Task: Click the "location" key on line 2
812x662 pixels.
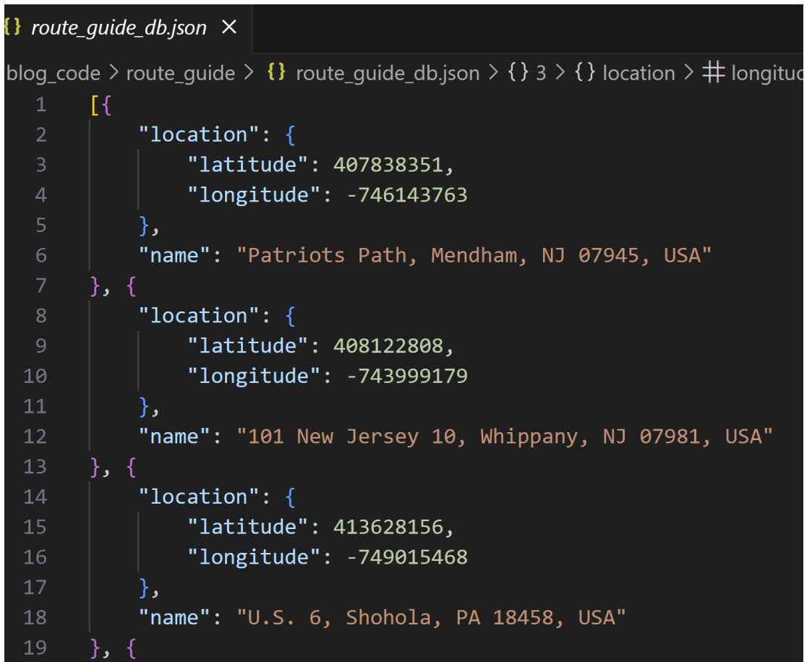Action: [x=198, y=135]
